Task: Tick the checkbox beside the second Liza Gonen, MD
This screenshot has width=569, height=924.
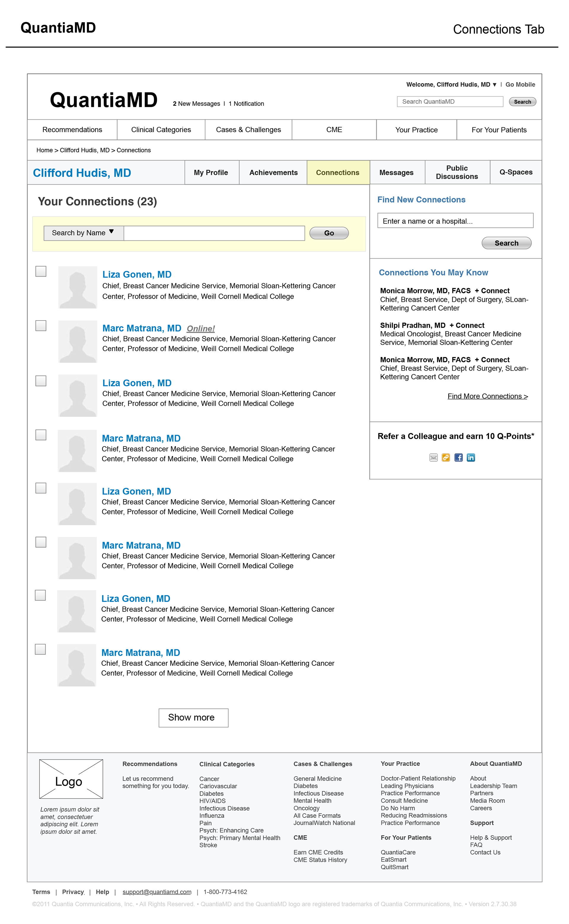Action: [x=41, y=381]
